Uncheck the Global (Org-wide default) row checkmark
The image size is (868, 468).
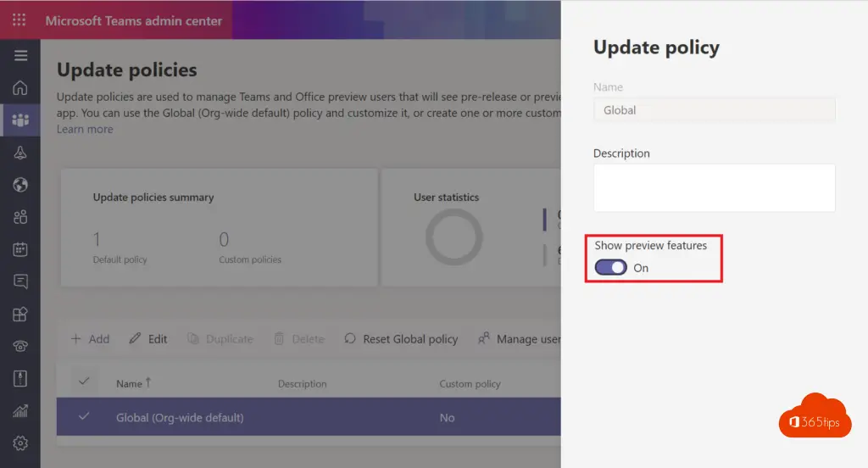[84, 416]
